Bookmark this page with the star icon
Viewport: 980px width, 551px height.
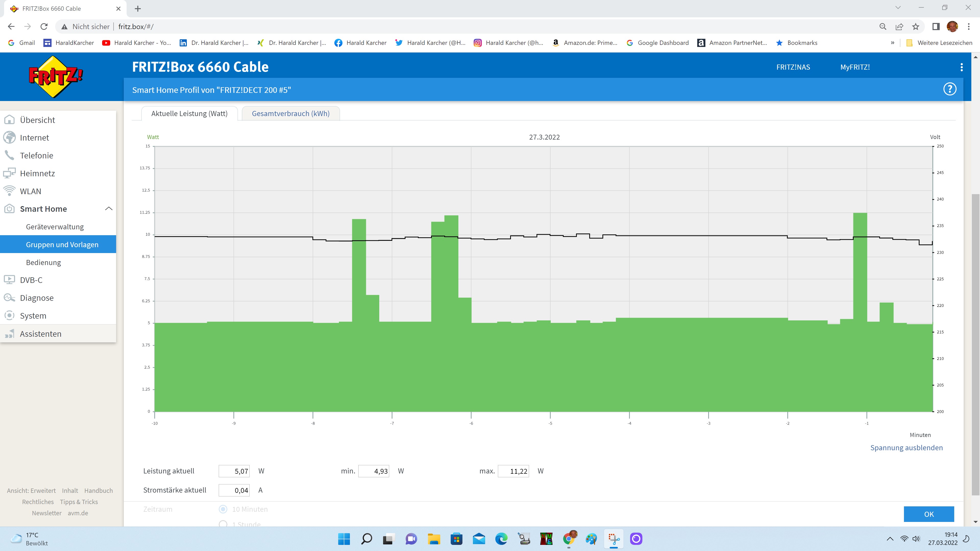click(x=915, y=27)
